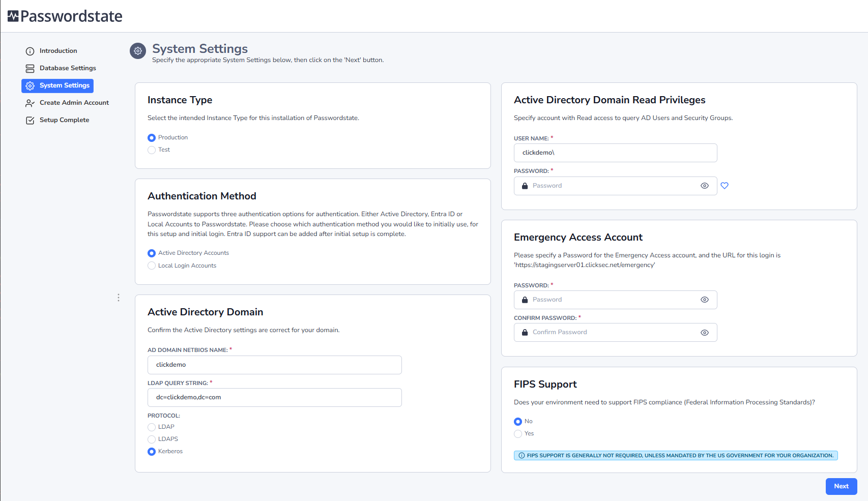Click the Emergency Access Password input
Viewport: 868px width, 501px height.
click(616, 300)
